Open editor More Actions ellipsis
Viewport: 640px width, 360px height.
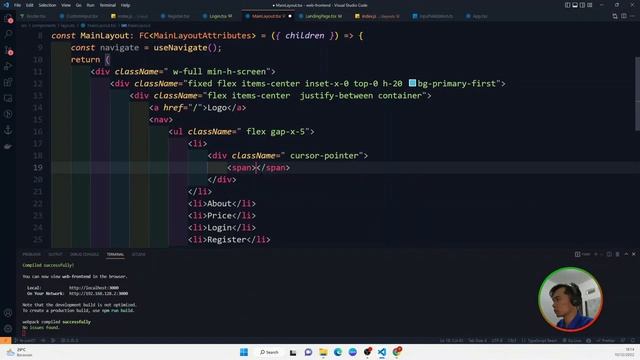633,16
